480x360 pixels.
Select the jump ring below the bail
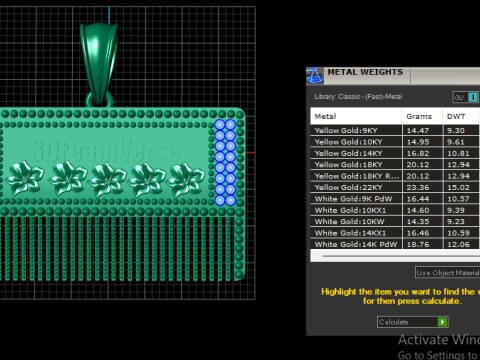[x=99, y=100]
